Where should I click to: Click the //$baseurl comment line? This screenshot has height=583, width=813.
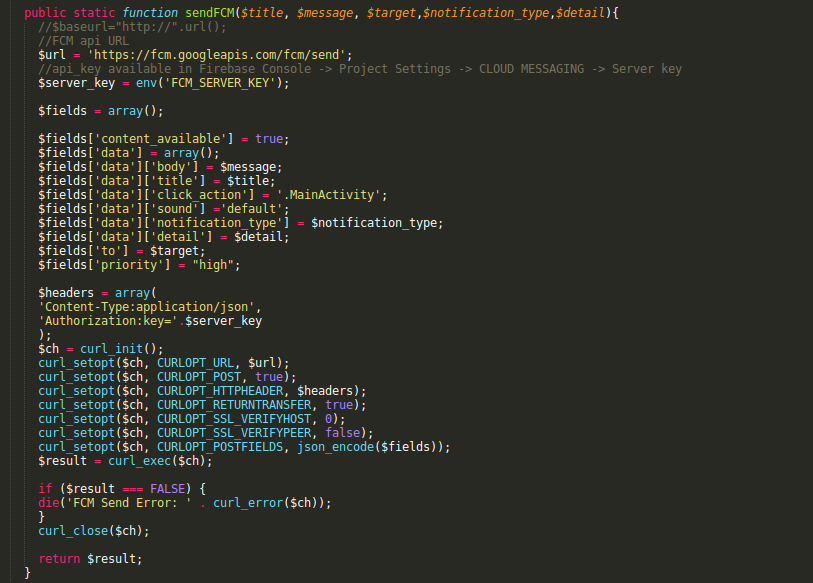click(132, 26)
